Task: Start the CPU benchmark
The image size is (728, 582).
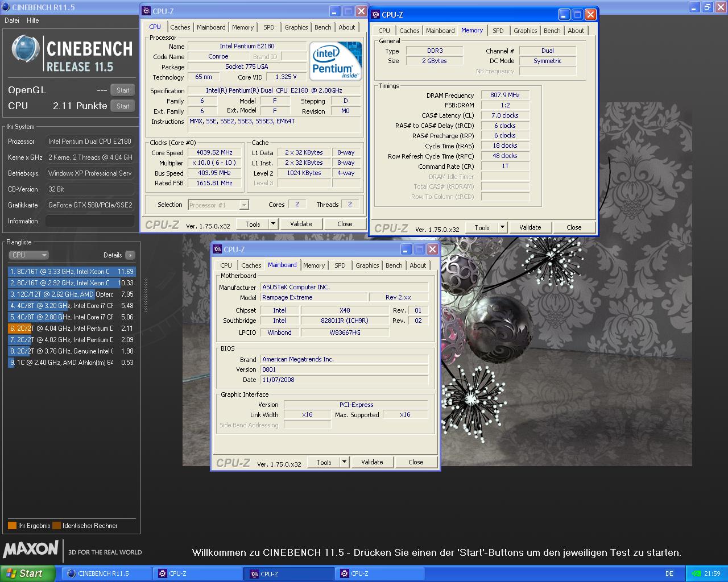Action: pos(123,106)
